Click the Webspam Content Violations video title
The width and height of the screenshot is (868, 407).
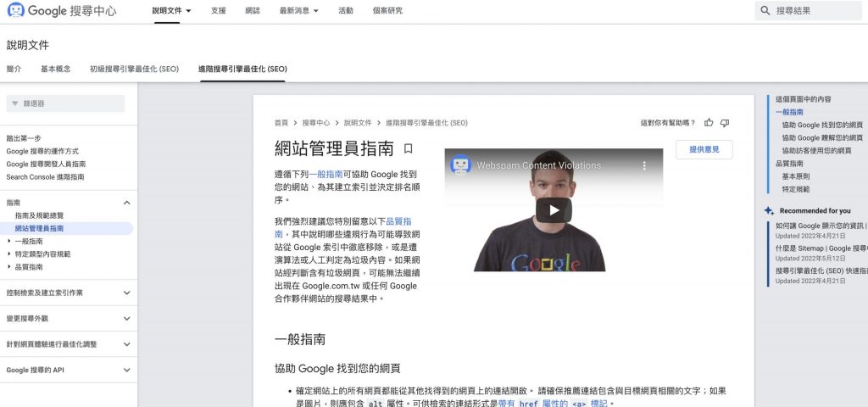[538, 165]
